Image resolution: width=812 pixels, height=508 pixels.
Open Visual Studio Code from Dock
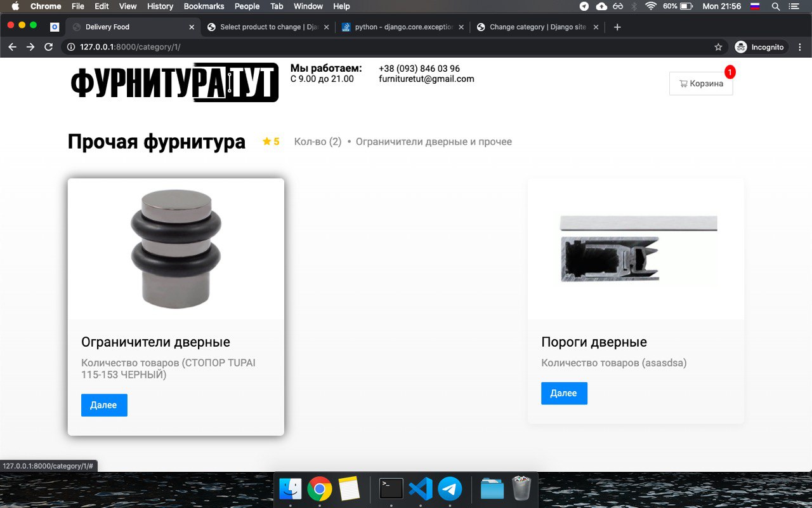click(x=421, y=489)
